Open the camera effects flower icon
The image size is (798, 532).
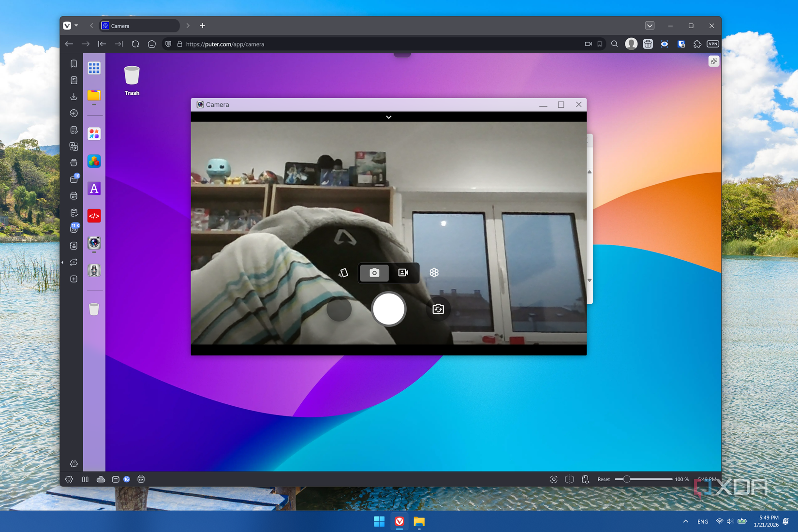434,273
